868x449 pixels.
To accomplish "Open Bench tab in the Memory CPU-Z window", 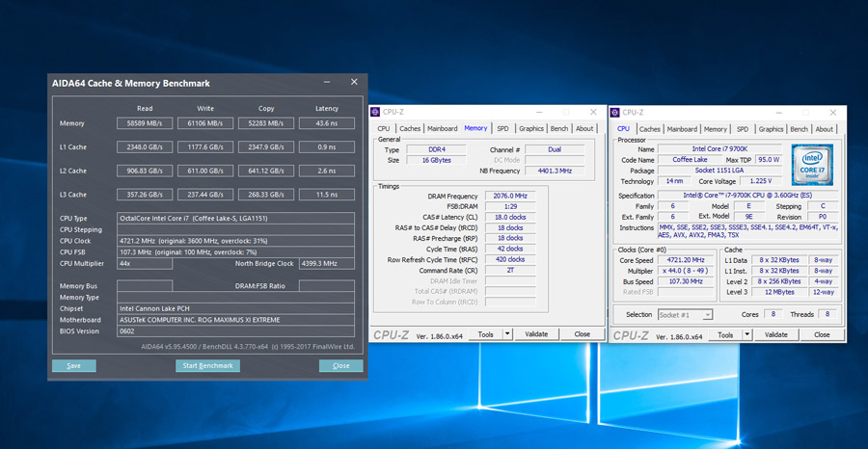I will point(559,128).
